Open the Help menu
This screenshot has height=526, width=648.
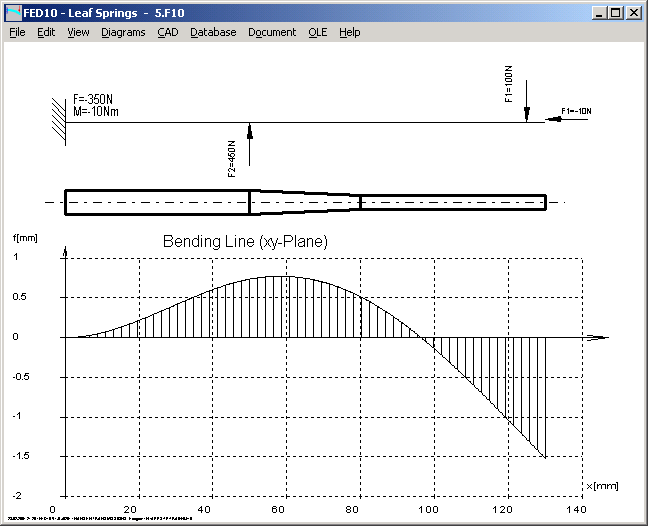tap(349, 32)
